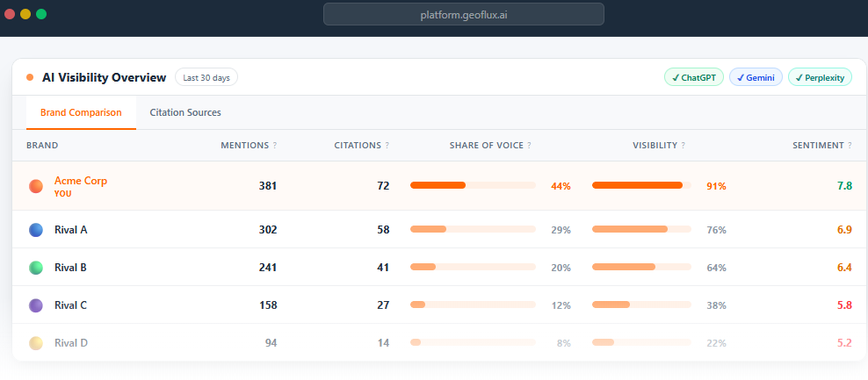Click the help icon beside Citations header
Image resolution: width=868 pixels, height=380 pixels.
(x=387, y=146)
